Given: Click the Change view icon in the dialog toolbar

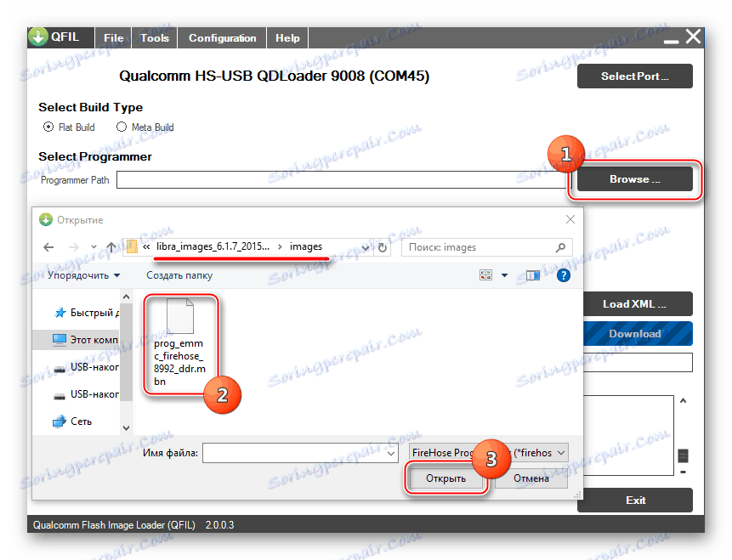Looking at the screenshot, I should (485, 274).
